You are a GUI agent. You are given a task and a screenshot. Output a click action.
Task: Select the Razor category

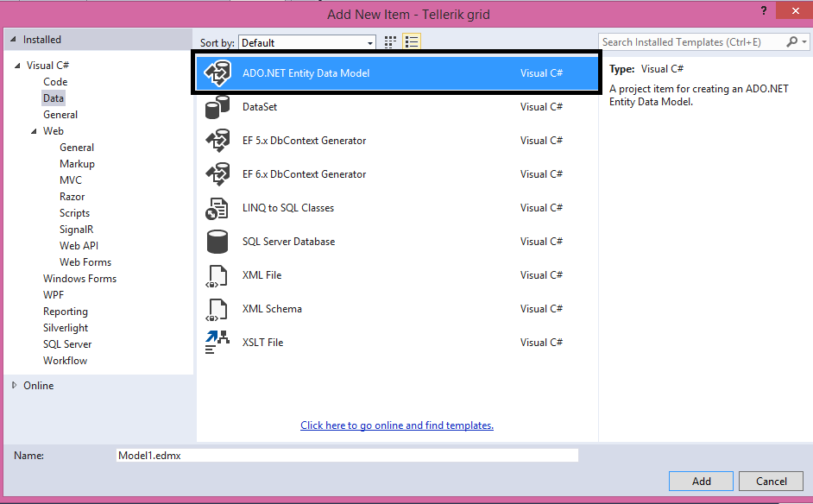(x=72, y=197)
